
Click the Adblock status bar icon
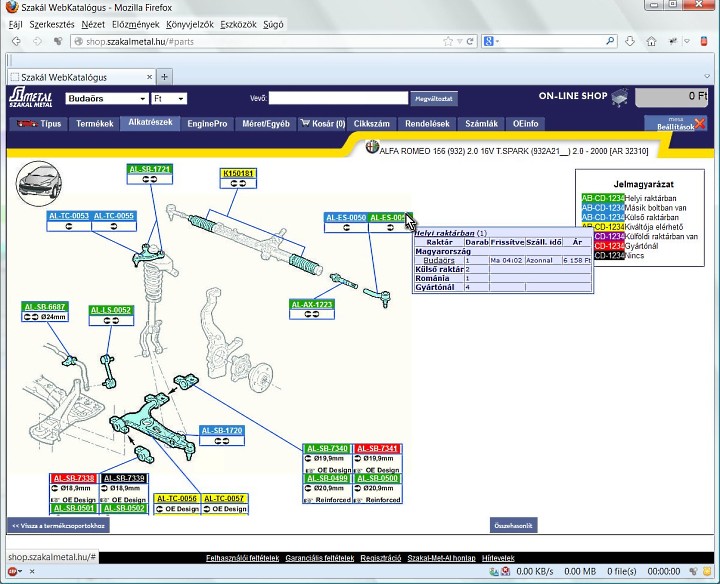coord(13,572)
